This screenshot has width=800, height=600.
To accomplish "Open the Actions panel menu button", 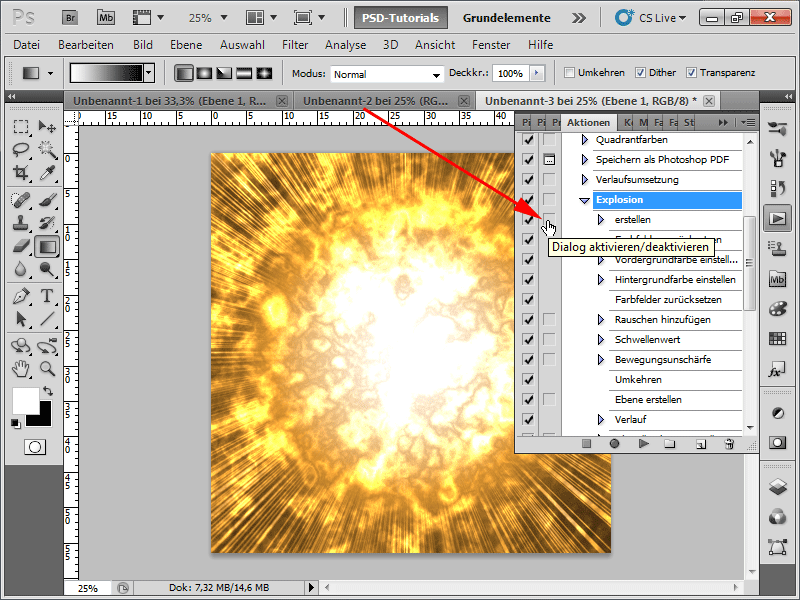I will click(x=747, y=122).
